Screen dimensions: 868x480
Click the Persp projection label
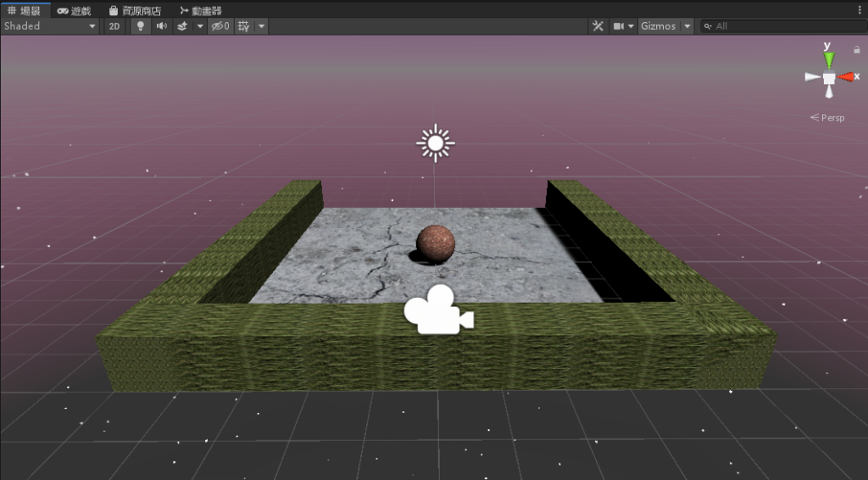[828, 118]
